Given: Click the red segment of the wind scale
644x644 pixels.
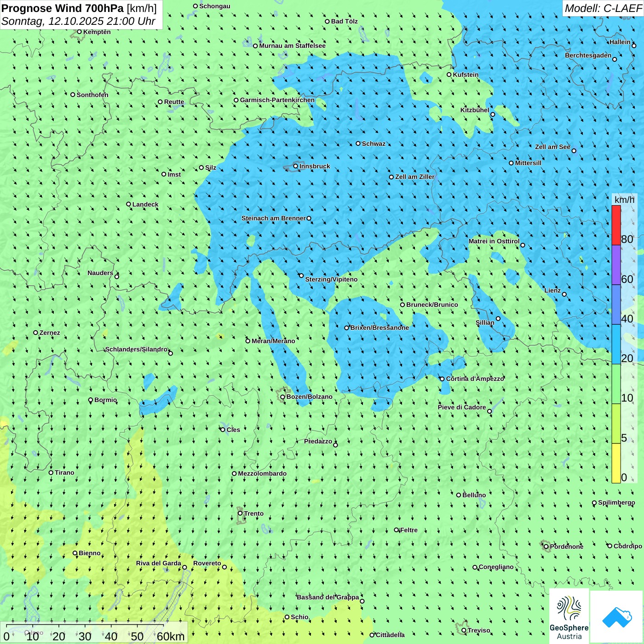Looking at the screenshot, I should (x=616, y=225).
